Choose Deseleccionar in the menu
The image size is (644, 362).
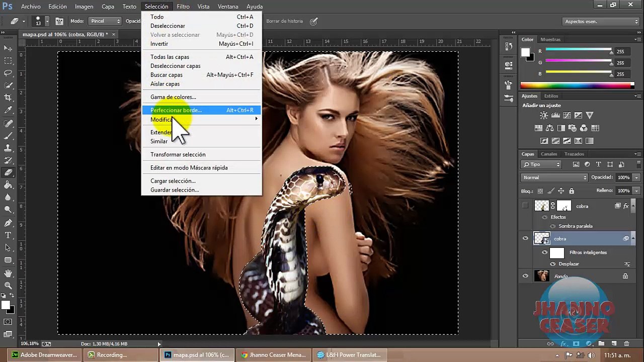(201, 26)
